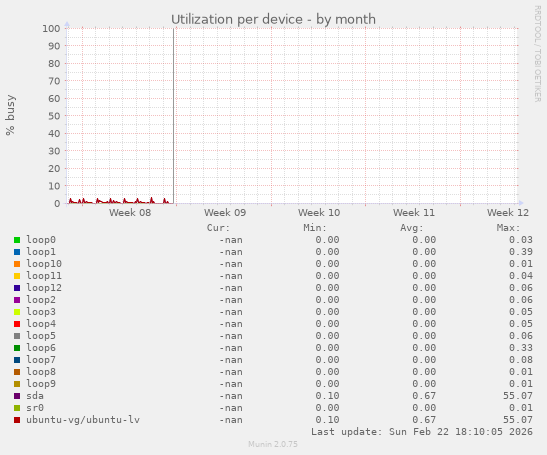Click the Min: column header

point(315,228)
